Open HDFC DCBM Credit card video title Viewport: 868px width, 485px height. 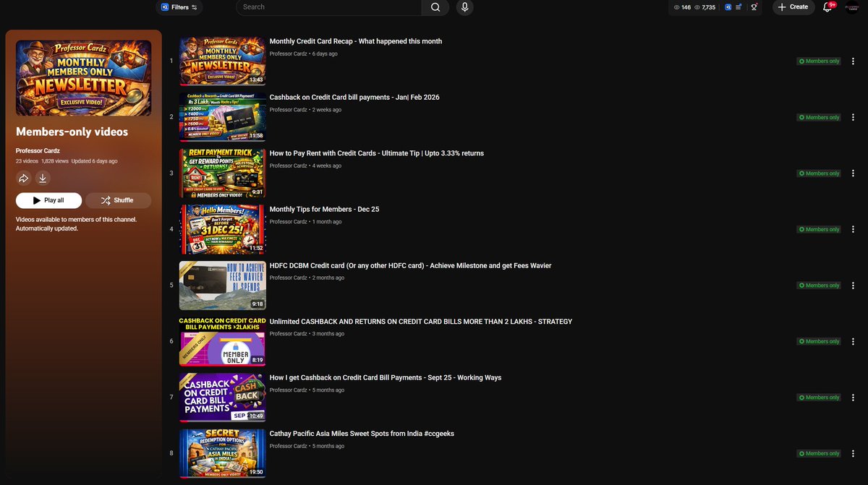click(411, 265)
